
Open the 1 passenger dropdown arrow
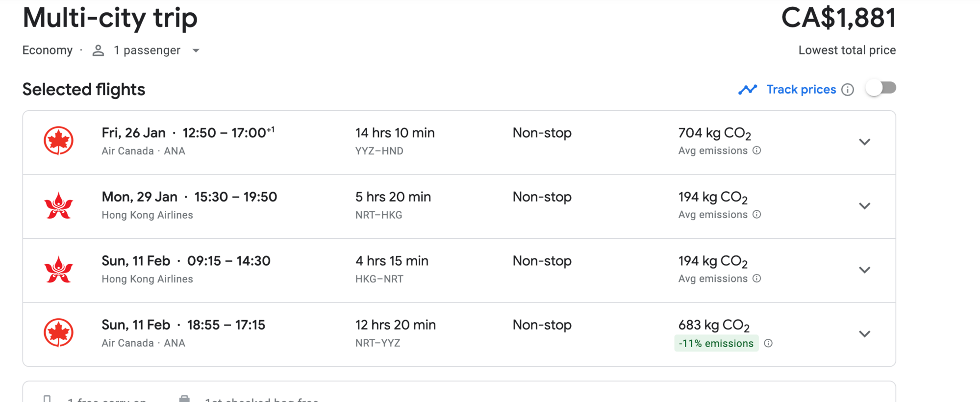(x=196, y=50)
